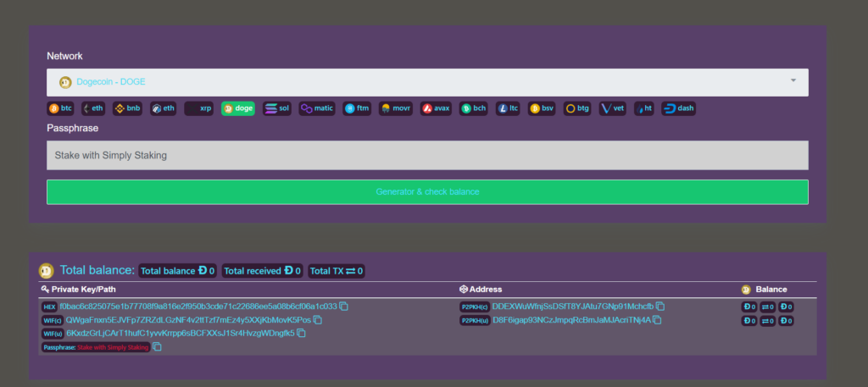The width and height of the screenshot is (868, 387).
Task: Open the P2PKH(c) address link
Action: pyautogui.click(x=572, y=307)
